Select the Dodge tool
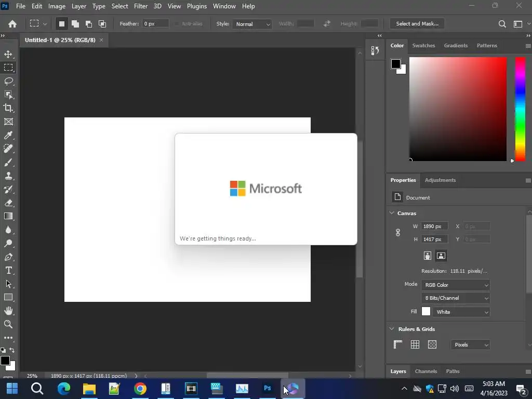 (x=8, y=243)
